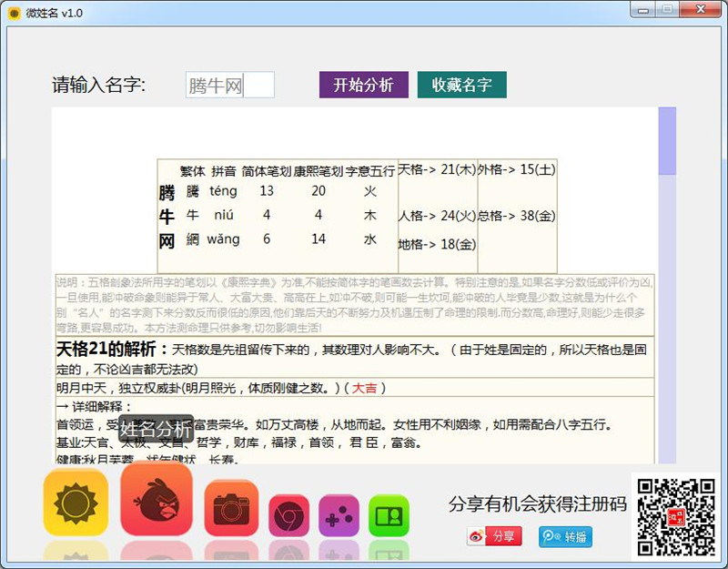
Task: Click the 总格-> 38(金) cell
Action: click(516, 217)
